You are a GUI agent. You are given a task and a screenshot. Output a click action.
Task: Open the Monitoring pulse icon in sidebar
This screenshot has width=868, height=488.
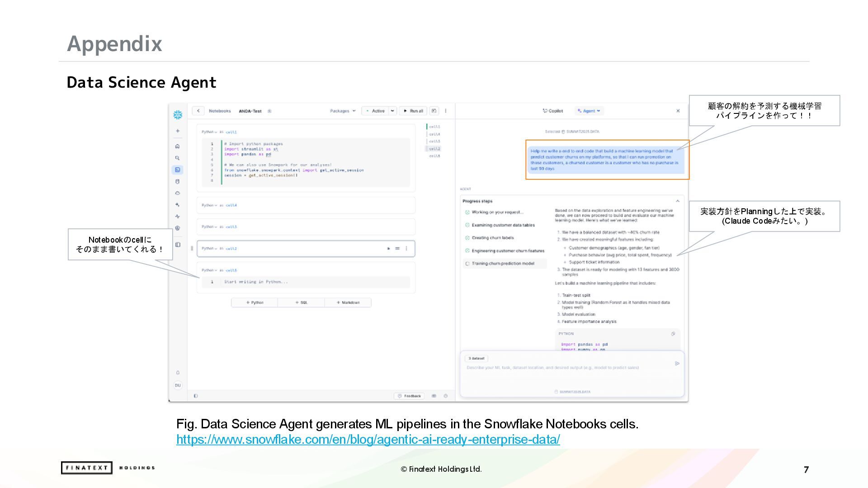coord(178,216)
